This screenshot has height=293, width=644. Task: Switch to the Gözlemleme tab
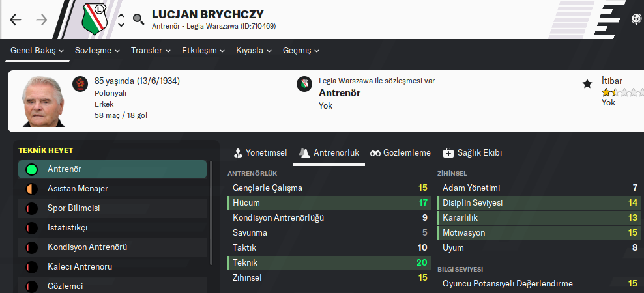coord(400,152)
